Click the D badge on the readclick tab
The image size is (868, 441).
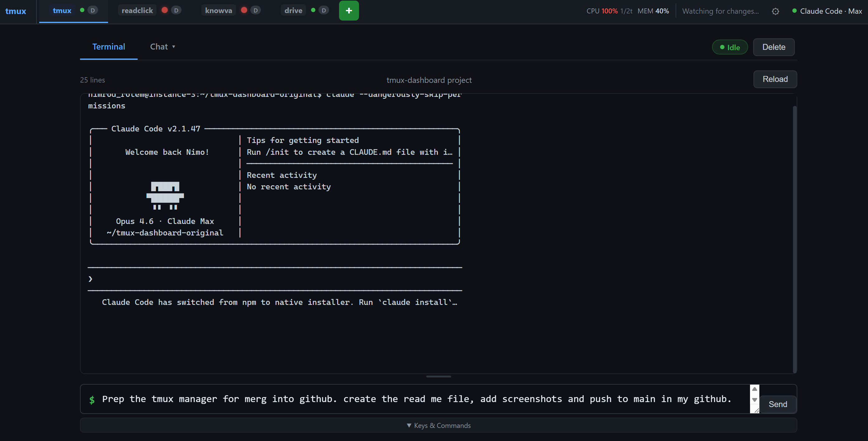coord(176,10)
